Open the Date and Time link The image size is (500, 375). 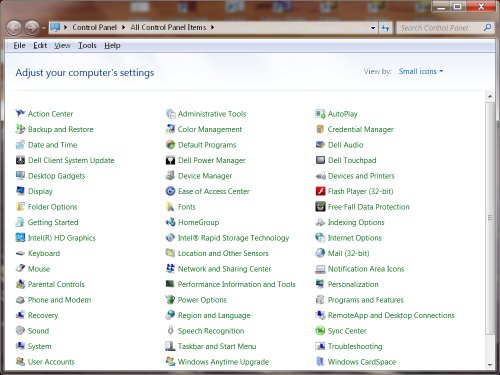tap(53, 145)
